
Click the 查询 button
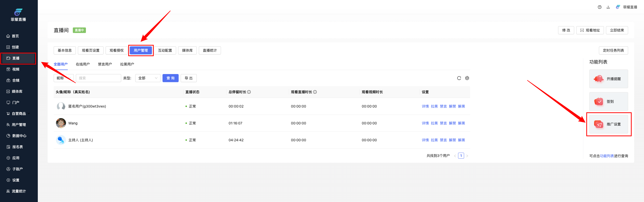point(170,78)
